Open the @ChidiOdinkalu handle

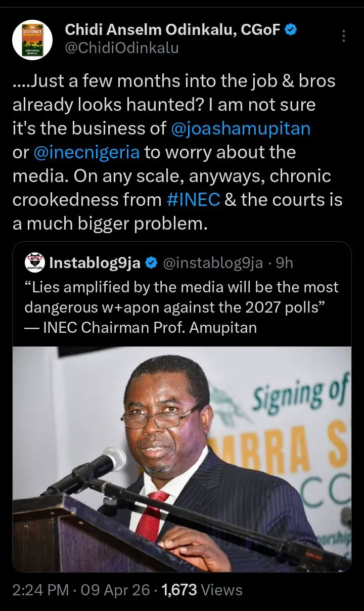pos(122,48)
